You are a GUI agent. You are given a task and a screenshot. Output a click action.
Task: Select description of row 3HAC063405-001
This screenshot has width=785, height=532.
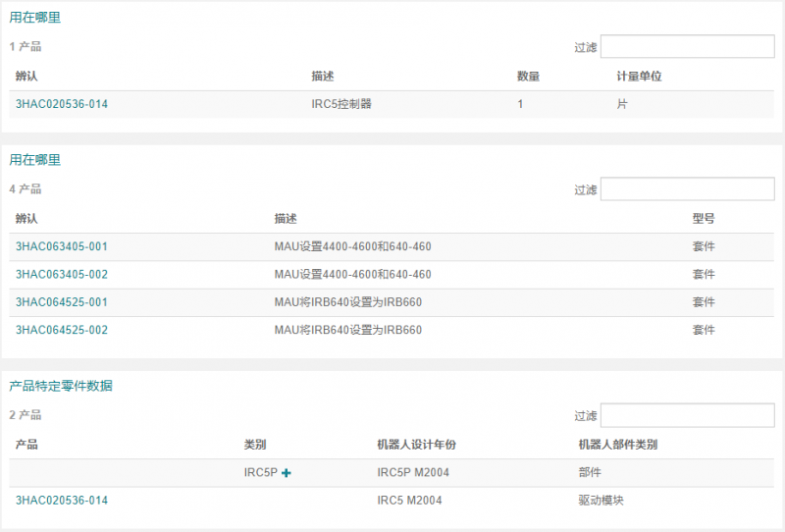tap(352, 246)
